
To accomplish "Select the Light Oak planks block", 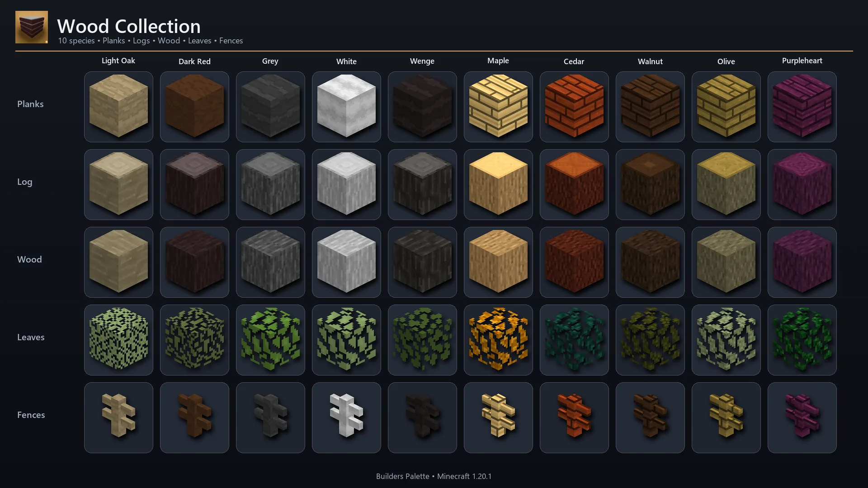I will (x=118, y=107).
